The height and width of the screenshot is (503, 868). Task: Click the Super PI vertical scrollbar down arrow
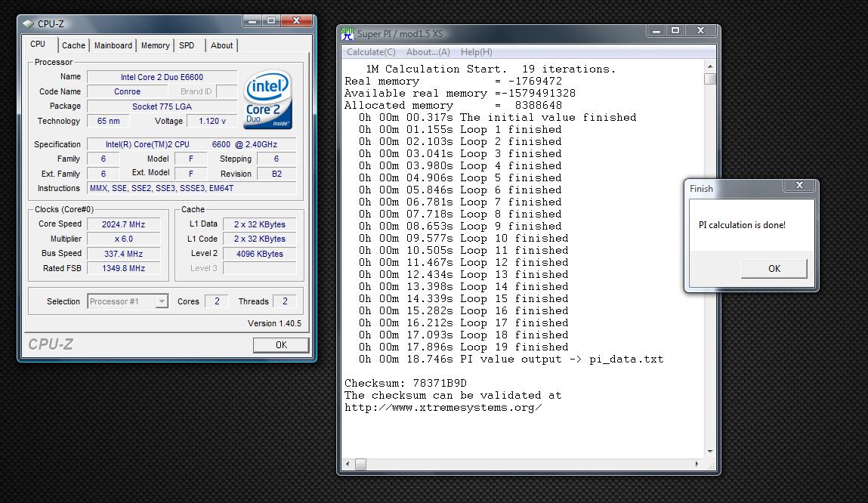710,452
